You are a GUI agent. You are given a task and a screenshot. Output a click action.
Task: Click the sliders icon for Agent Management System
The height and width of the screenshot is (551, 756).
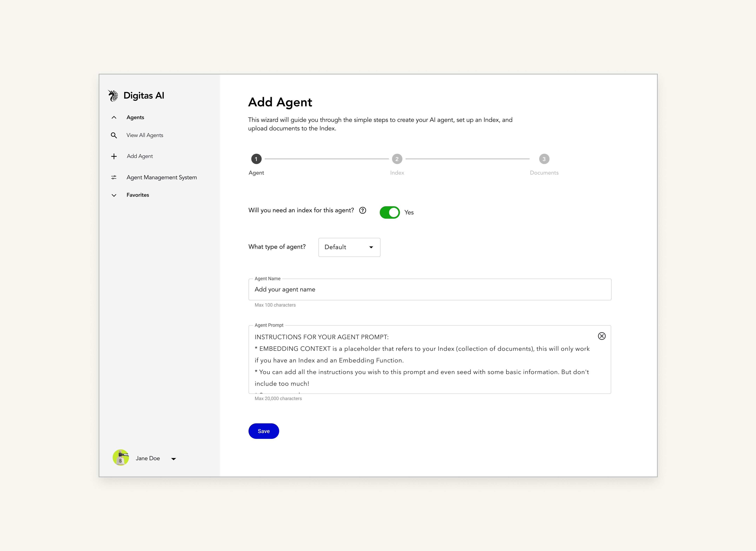tap(114, 178)
